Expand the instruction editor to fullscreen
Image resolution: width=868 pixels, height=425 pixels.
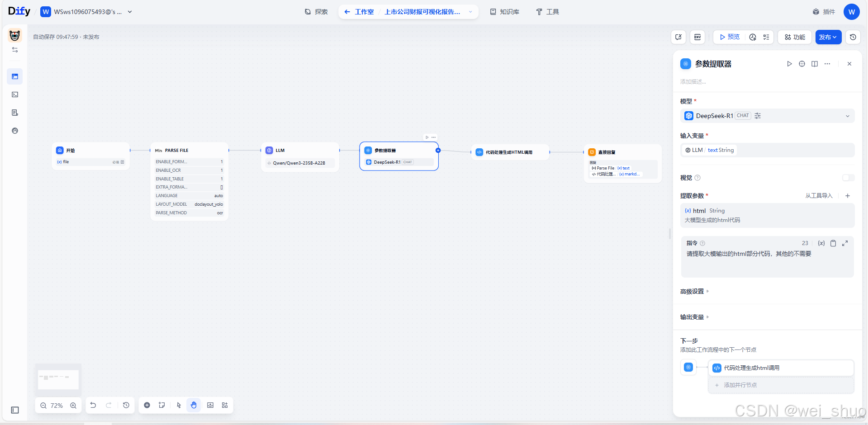point(845,243)
